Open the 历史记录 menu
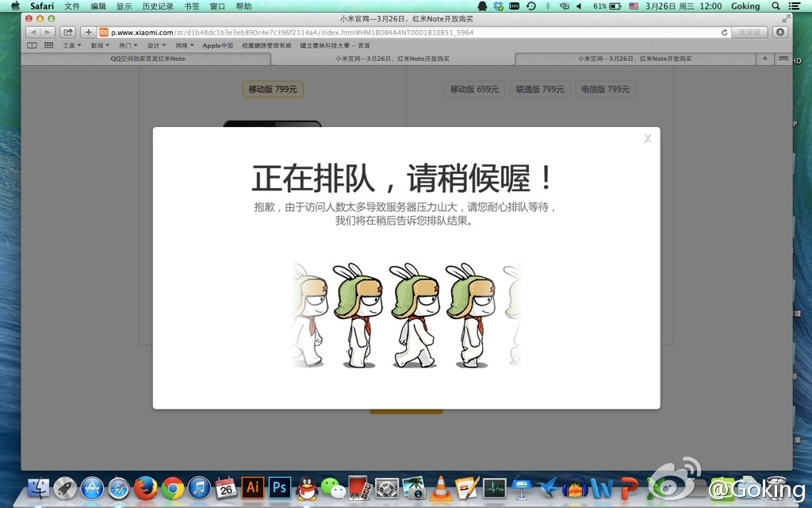 [x=158, y=6]
